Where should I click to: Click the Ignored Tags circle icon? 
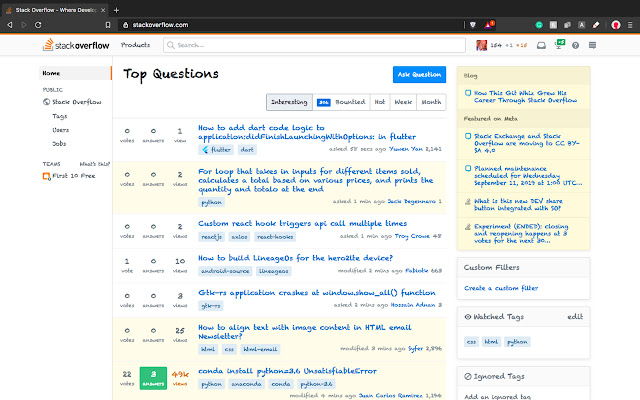[x=468, y=376]
